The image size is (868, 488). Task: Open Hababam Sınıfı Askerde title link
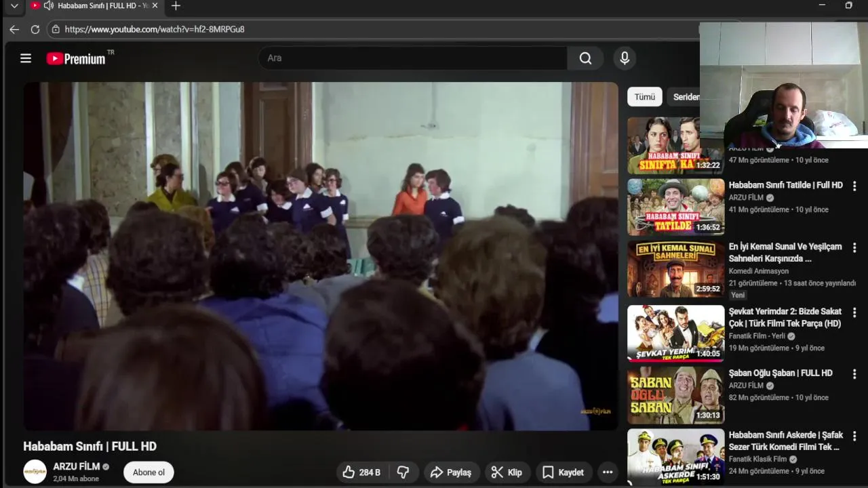tap(786, 441)
